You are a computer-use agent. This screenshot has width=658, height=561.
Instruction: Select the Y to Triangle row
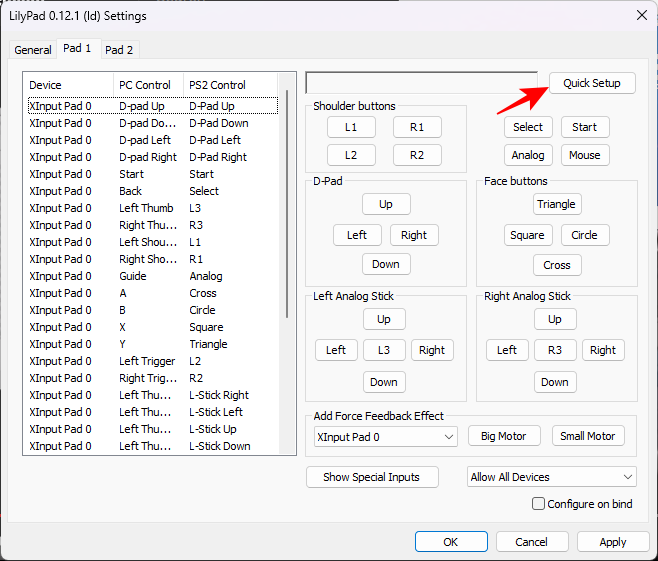(153, 344)
